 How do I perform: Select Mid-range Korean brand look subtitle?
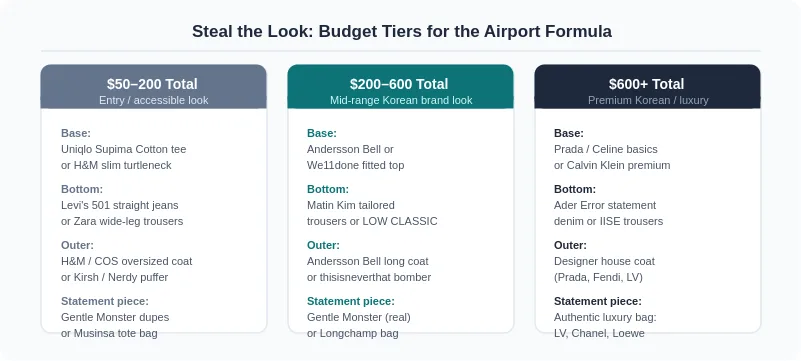(x=401, y=100)
